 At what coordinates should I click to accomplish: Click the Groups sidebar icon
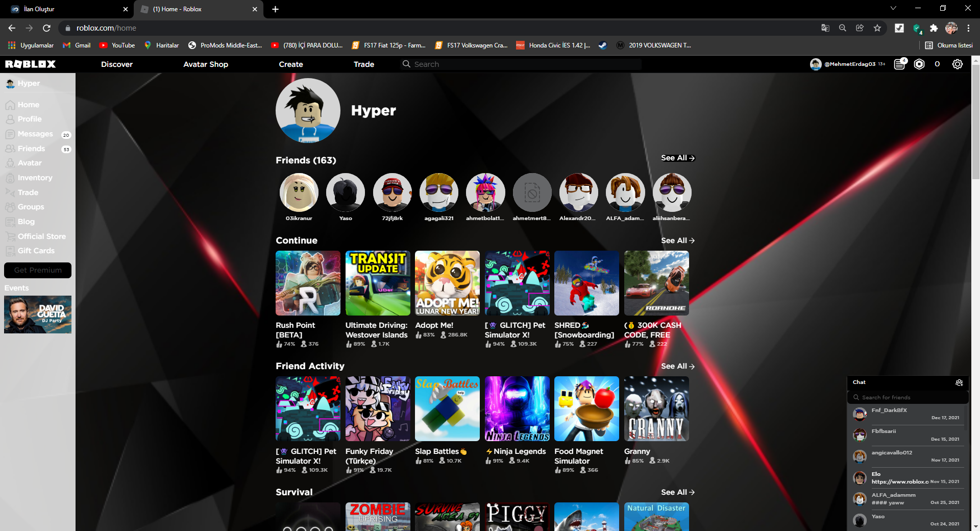click(x=10, y=207)
